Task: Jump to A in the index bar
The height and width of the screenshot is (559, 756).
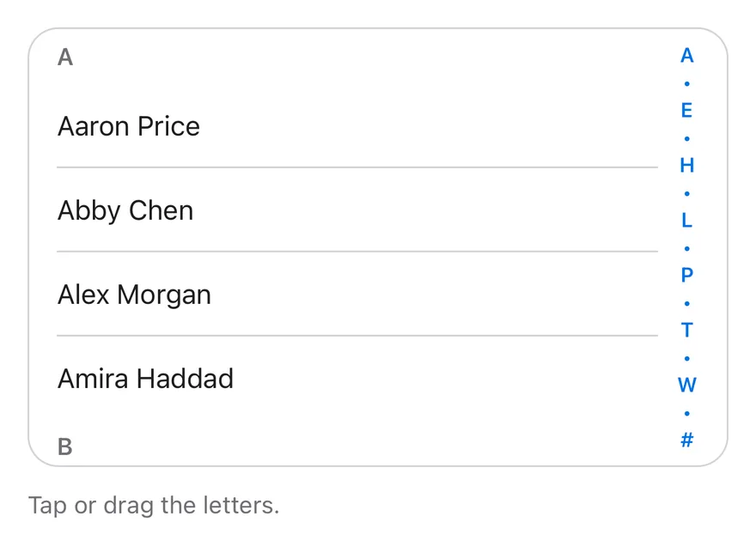Action: point(687,56)
